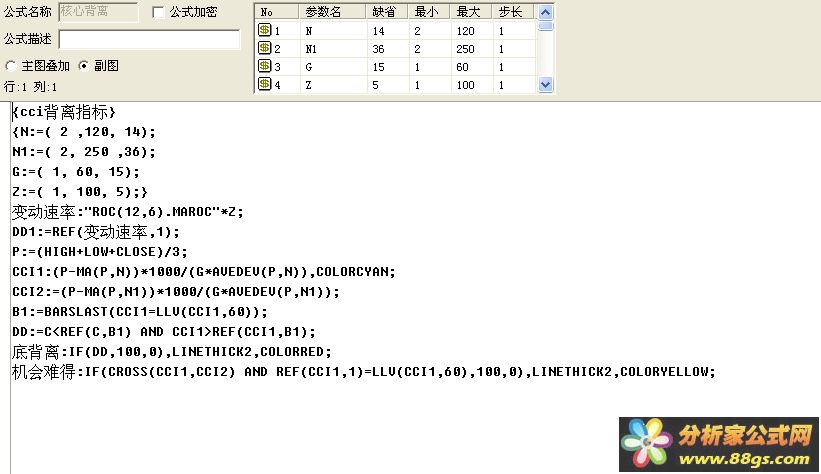Click the 机会难得 formula line
The height and width of the screenshot is (474, 821).
tap(363, 372)
